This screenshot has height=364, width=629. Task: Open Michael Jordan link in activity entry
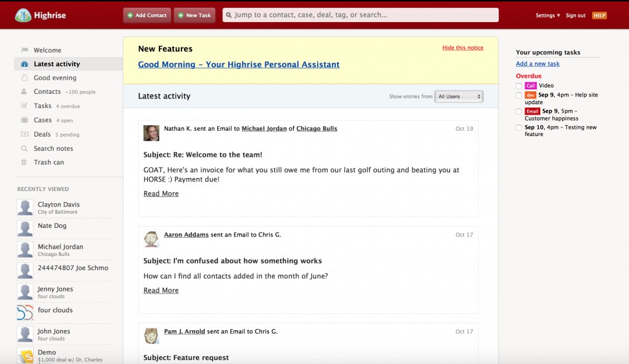264,129
